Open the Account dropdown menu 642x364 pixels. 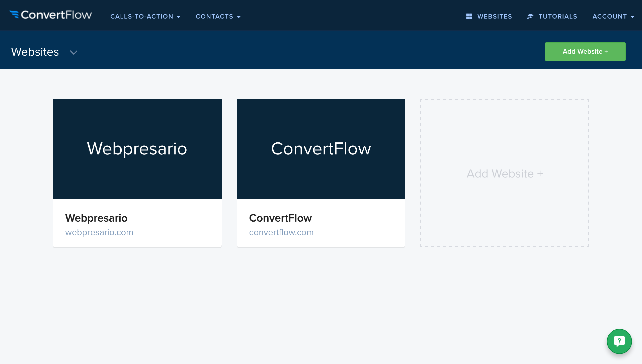click(613, 17)
